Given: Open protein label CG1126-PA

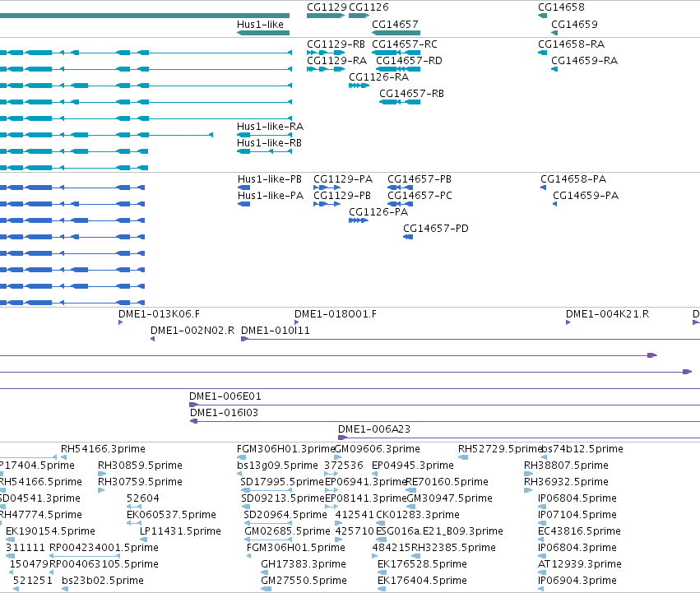Looking at the screenshot, I should coord(378,212).
